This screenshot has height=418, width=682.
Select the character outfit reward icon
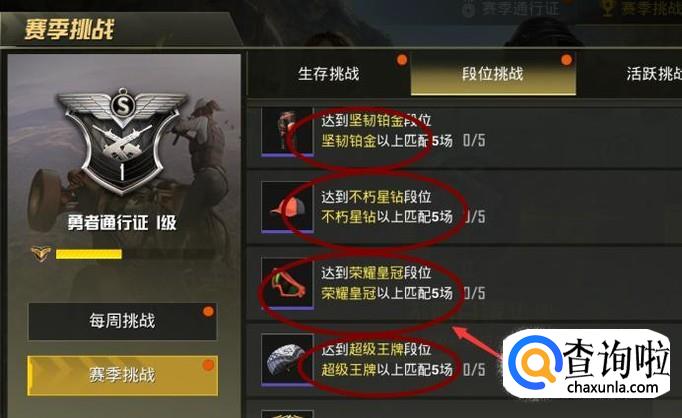(x=287, y=131)
